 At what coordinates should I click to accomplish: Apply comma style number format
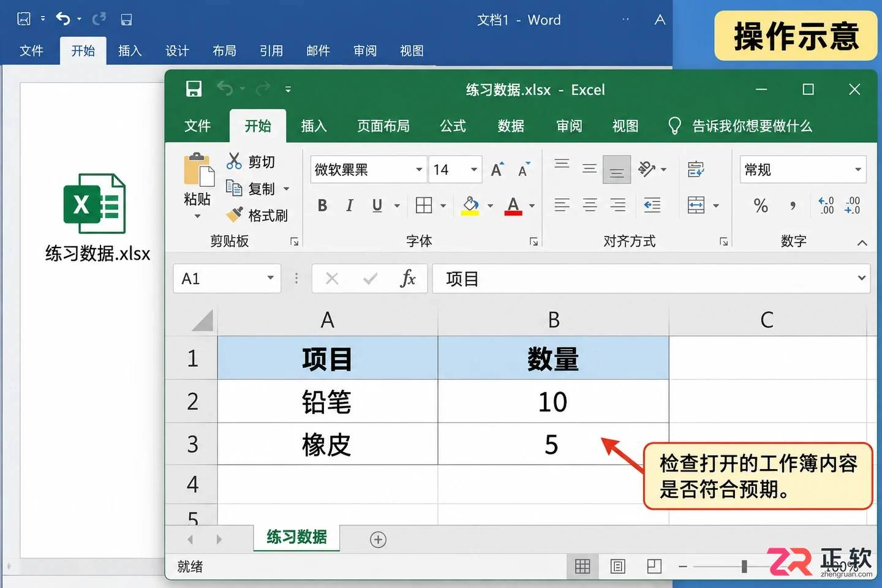tap(793, 206)
